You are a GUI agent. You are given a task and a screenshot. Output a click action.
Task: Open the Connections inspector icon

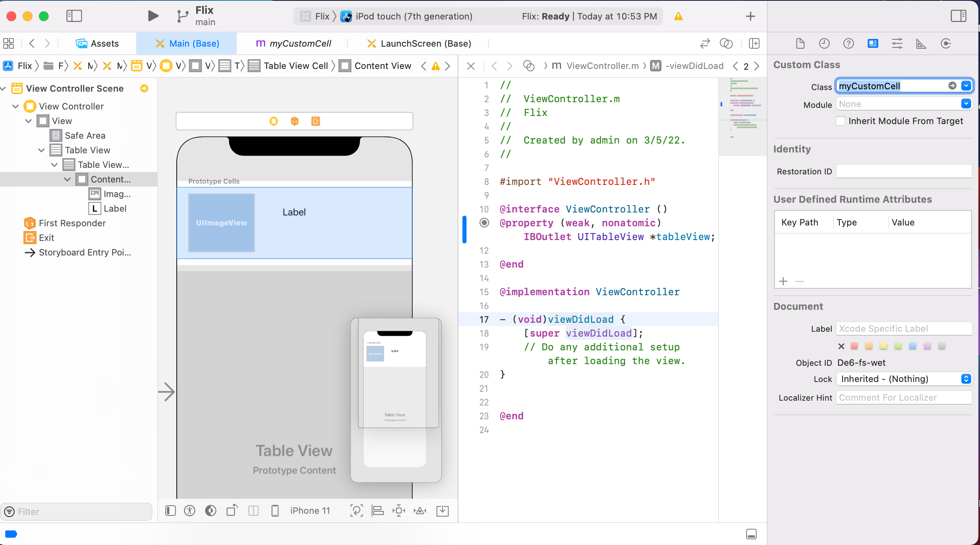pyautogui.click(x=946, y=43)
